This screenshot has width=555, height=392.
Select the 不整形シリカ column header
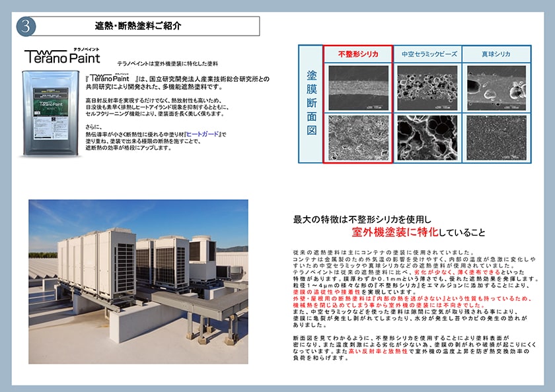358,54
